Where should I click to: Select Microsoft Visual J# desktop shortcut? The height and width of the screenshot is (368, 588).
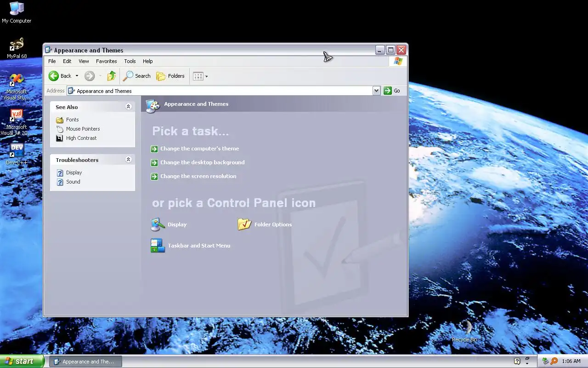pos(17,122)
